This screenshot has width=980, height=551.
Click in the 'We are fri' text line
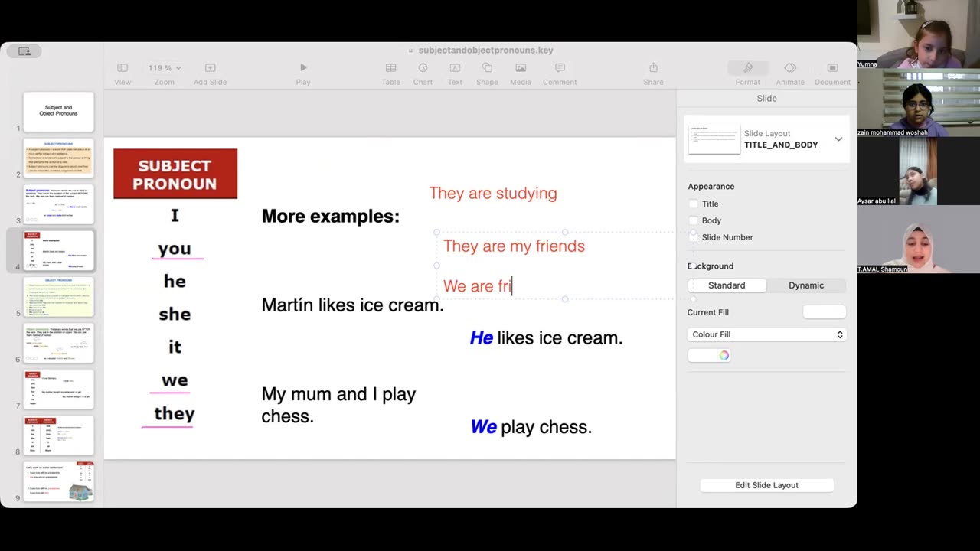click(477, 286)
